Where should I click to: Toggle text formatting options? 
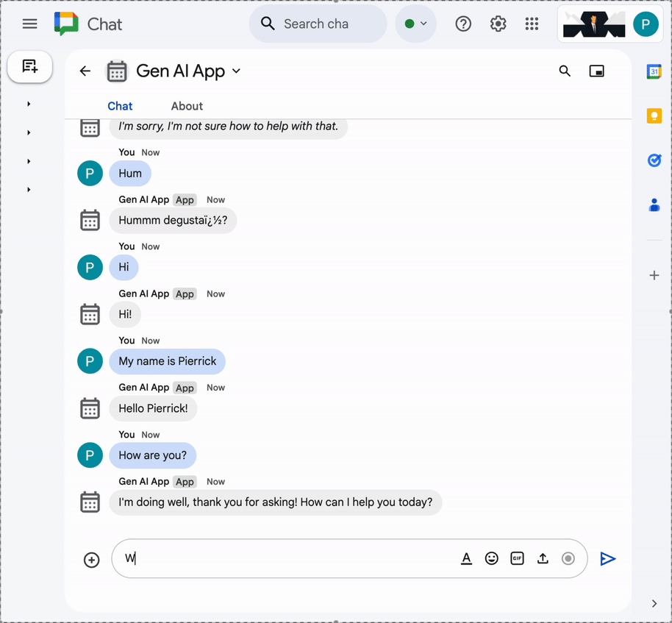(466, 559)
